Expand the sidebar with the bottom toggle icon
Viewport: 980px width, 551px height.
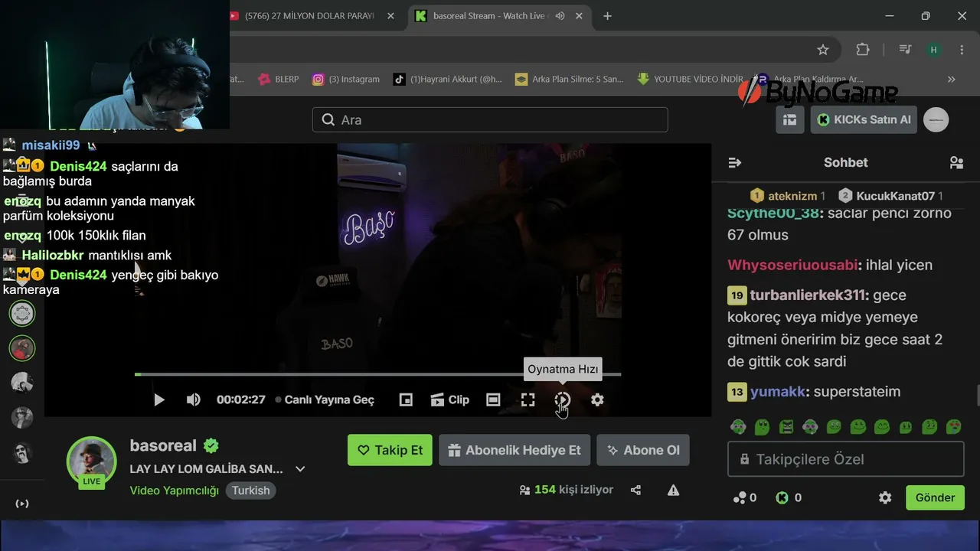[x=22, y=504]
